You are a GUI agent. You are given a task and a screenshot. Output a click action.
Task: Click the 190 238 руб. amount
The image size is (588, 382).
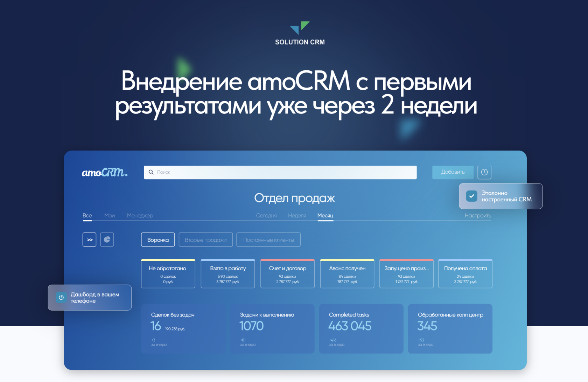coord(175,329)
